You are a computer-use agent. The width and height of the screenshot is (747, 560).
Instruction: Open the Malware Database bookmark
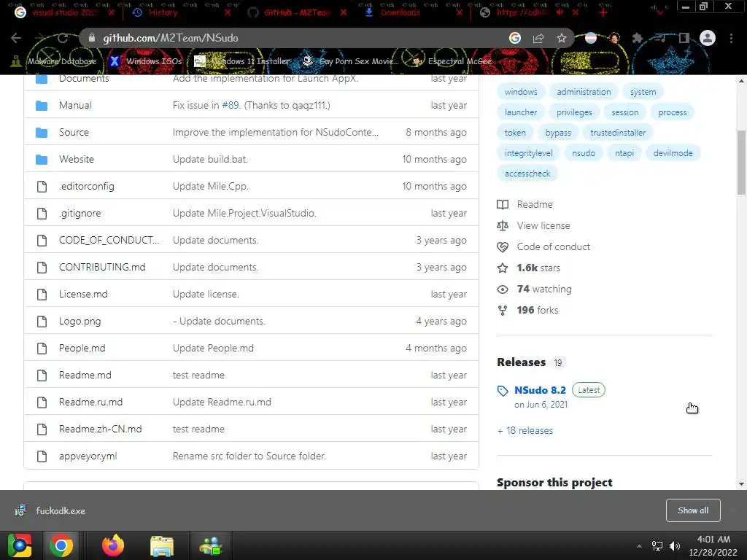coord(54,61)
